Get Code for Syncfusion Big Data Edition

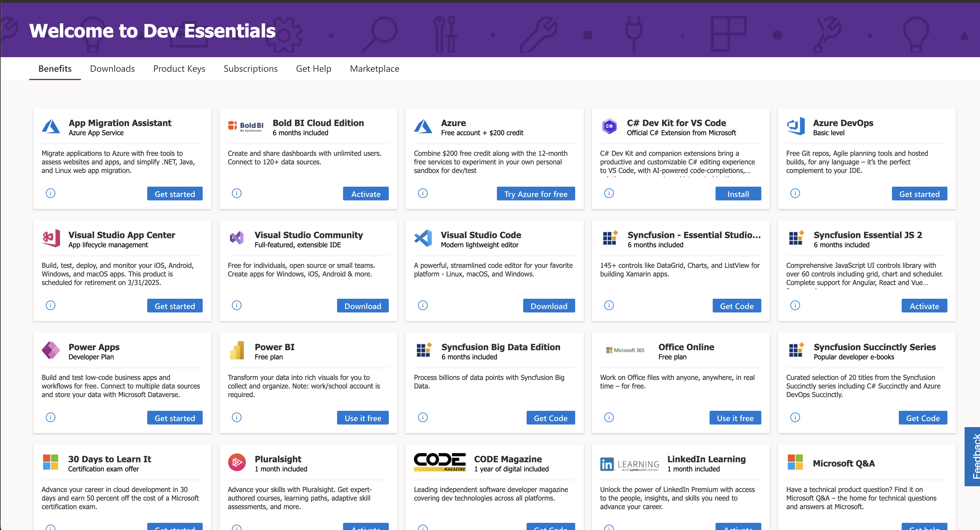(x=551, y=418)
